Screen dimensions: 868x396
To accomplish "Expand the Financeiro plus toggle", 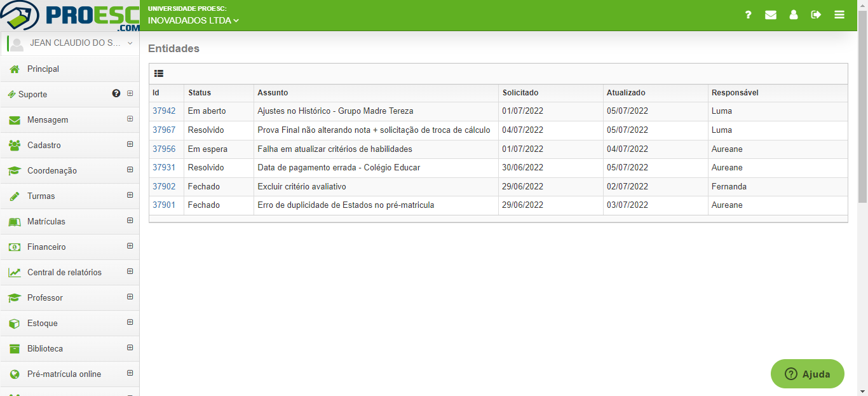I will (130, 246).
